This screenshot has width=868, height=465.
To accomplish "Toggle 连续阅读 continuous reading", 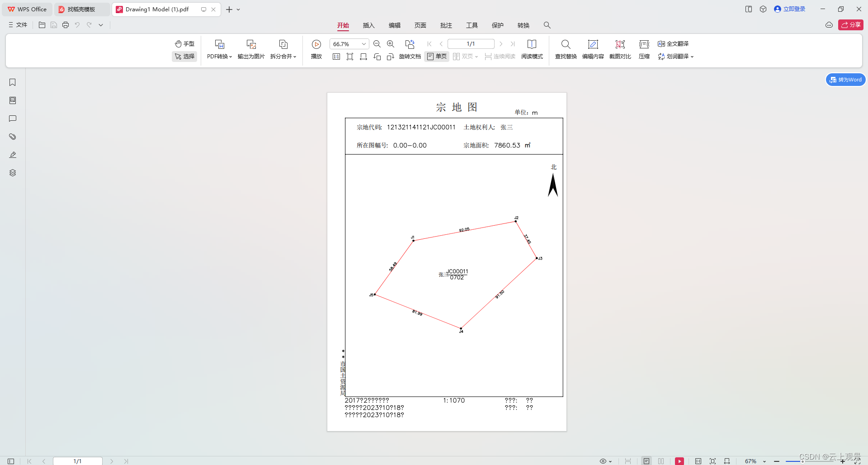I will [500, 57].
